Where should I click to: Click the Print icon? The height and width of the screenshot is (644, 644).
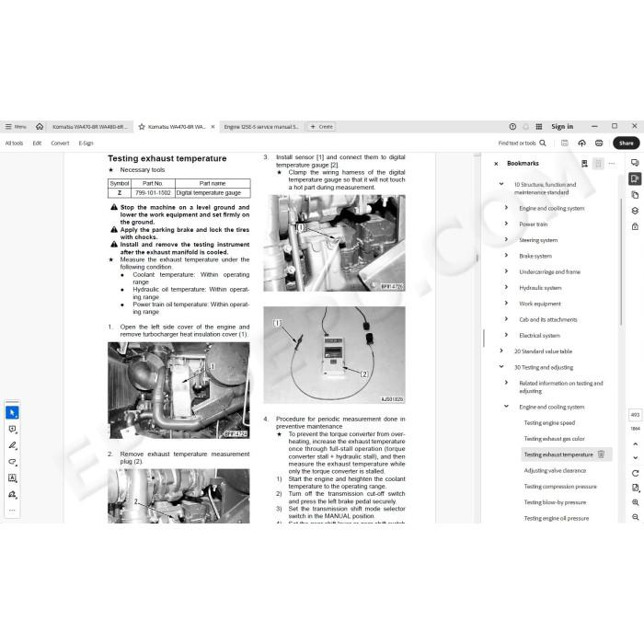(x=599, y=143)
